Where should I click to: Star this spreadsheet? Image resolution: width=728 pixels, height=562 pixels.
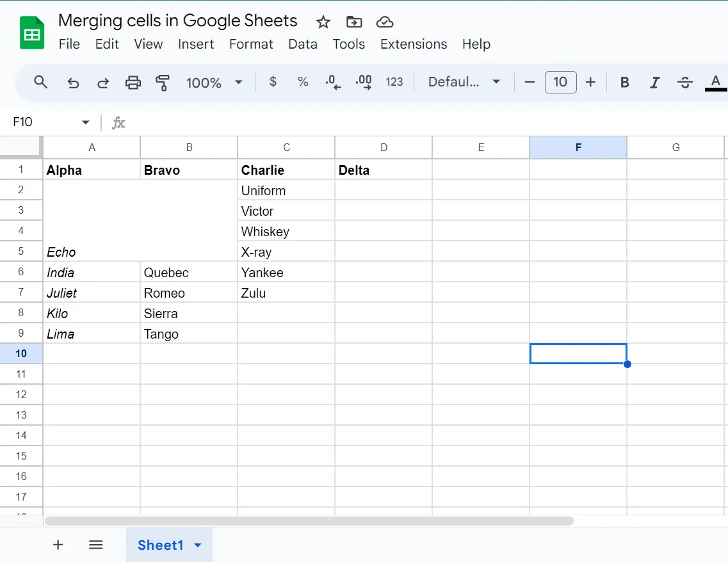323,22
